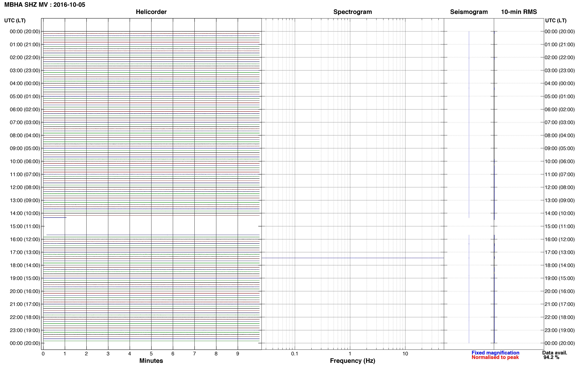Click the left '03:00 (23:00)' time label
The image size is (588, 368).
point(25,70)
